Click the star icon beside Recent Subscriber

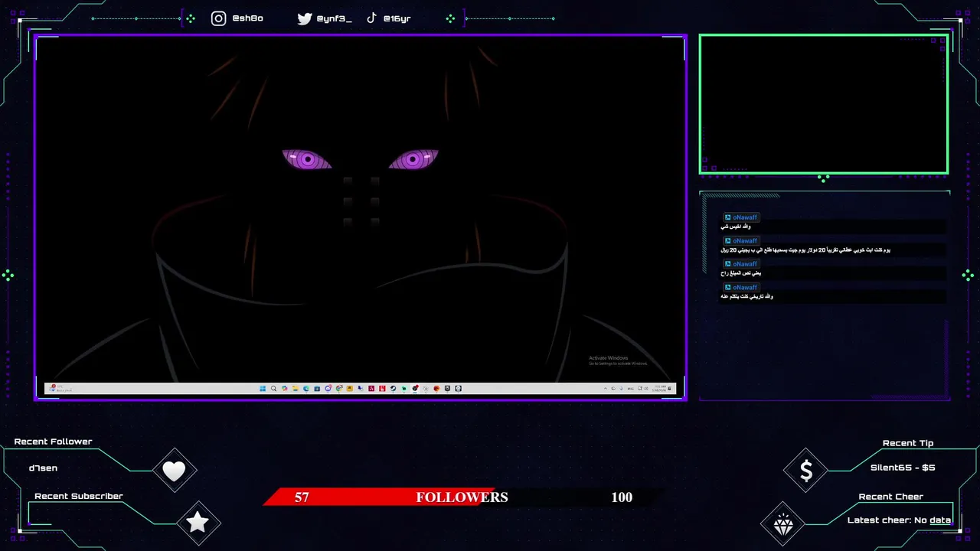198,523
